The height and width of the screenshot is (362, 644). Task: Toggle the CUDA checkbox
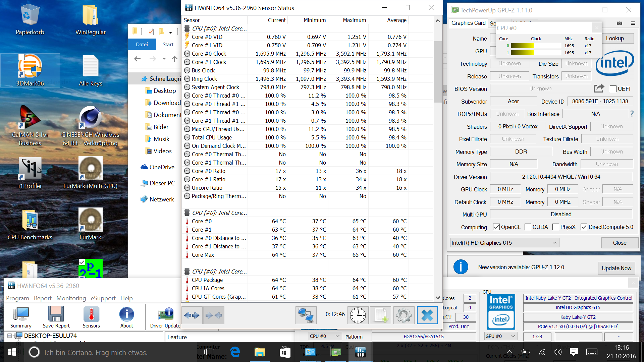[528, 227]
